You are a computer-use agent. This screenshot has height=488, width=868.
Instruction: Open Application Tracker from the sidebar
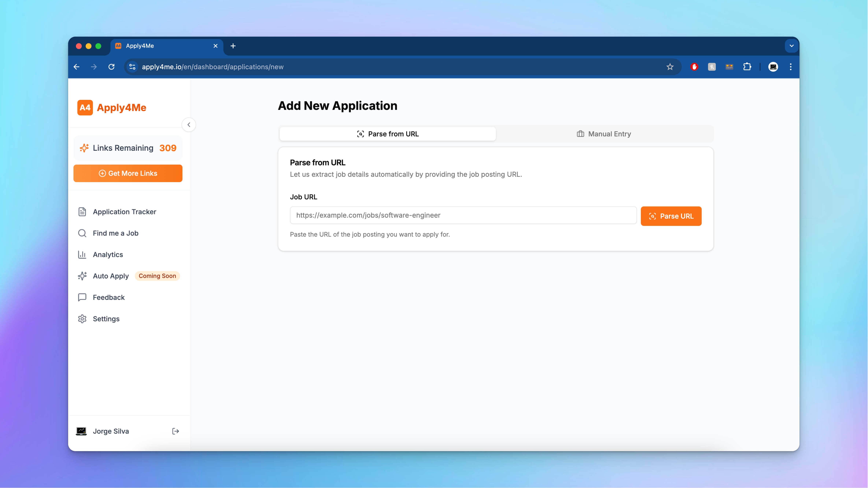coord(124,212)
